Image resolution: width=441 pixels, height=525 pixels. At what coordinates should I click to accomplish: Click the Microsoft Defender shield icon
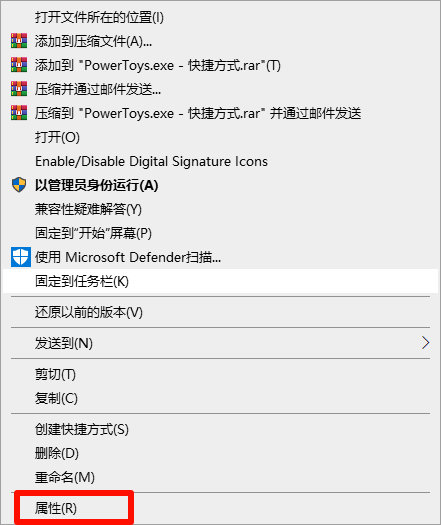21,257
